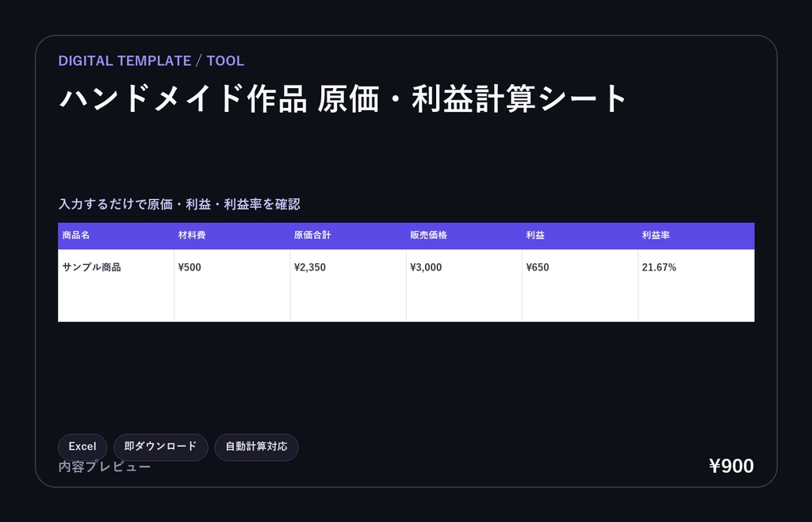Select the 原価合計 column header

(x=348, y=236)
